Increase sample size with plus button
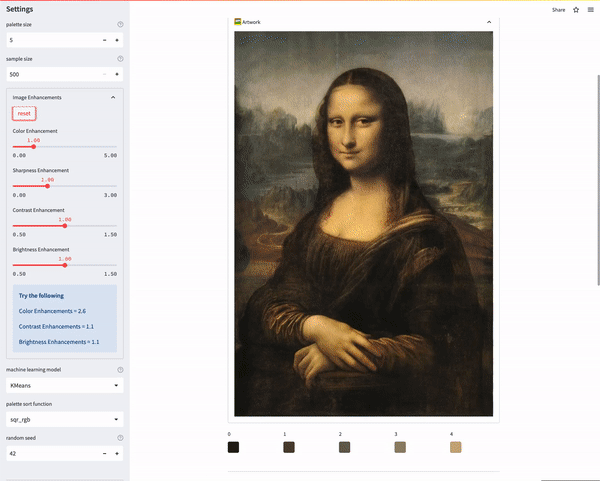600x481 pixels. (x=117, y=74)
